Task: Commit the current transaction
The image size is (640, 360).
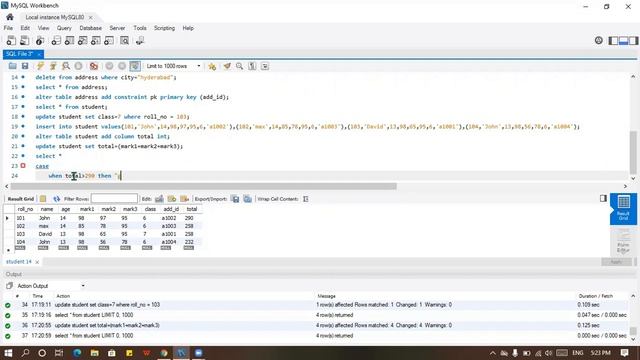Action: [109, 66]
